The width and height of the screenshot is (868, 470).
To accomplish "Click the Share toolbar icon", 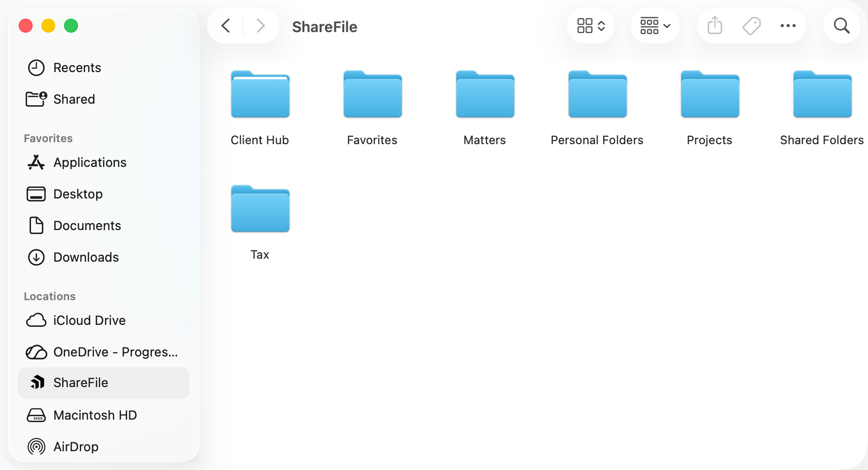I will [715, 26].
